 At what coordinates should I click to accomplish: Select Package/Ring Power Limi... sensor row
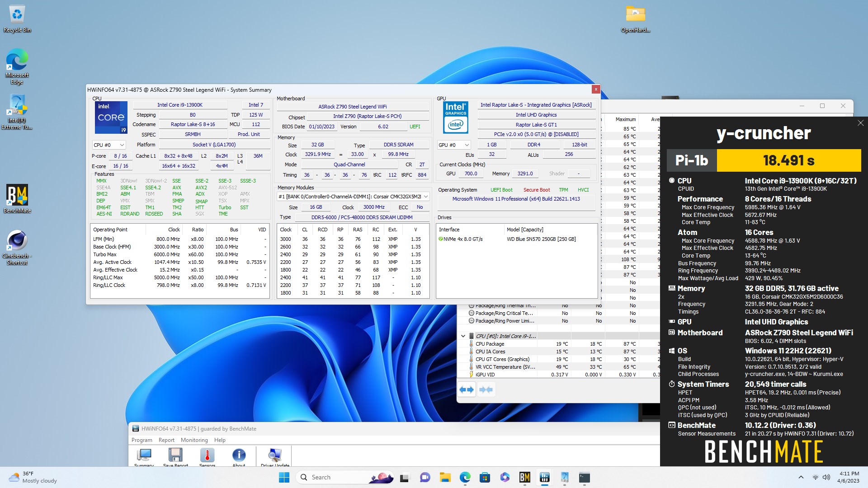click(x=559, y=321)
